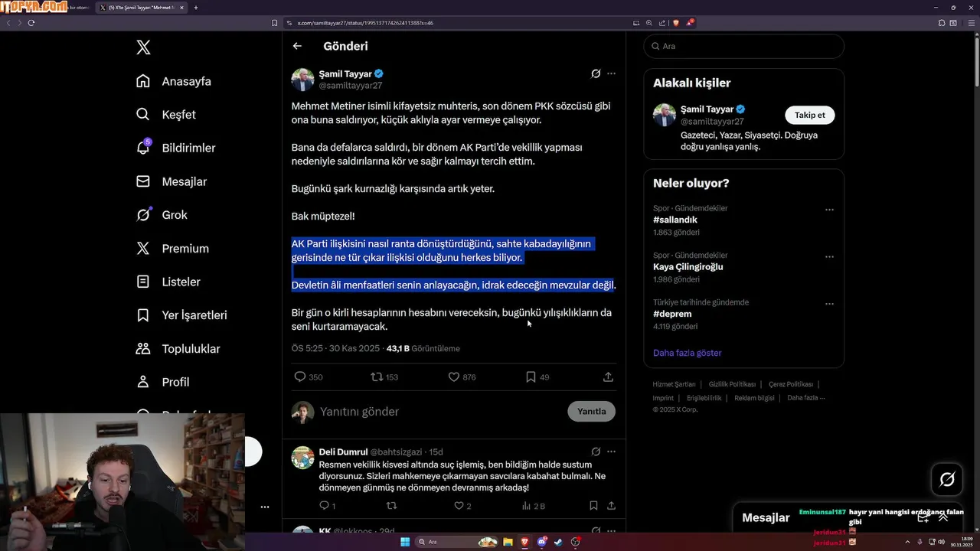Open Grok from sidebar

(x=162, y=215)
